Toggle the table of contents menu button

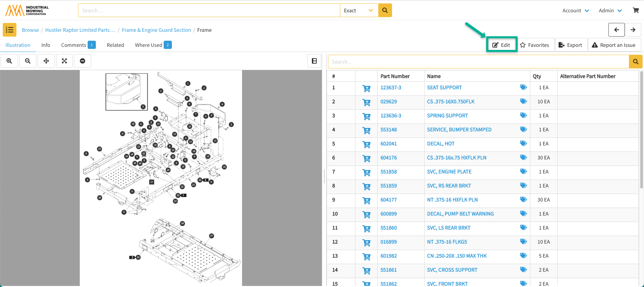(x=10, y=30)
